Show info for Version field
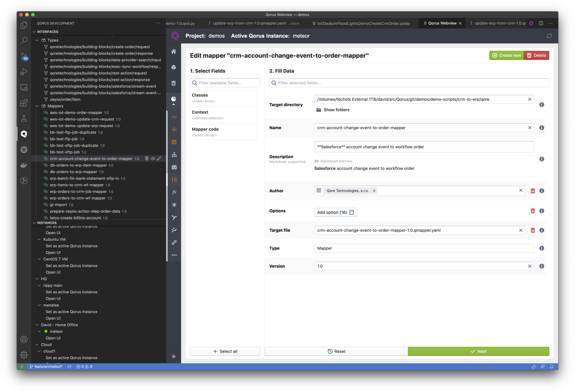 click(542, 266)
